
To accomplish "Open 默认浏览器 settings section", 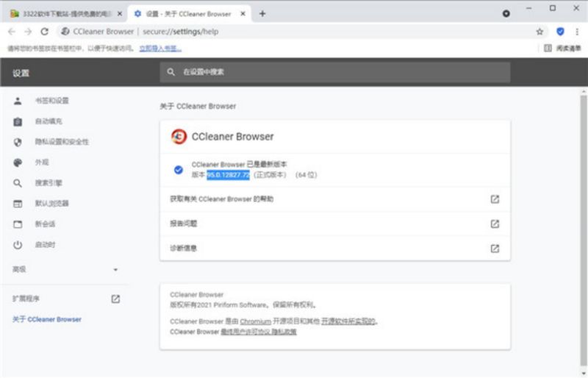I will pos(51,204).
